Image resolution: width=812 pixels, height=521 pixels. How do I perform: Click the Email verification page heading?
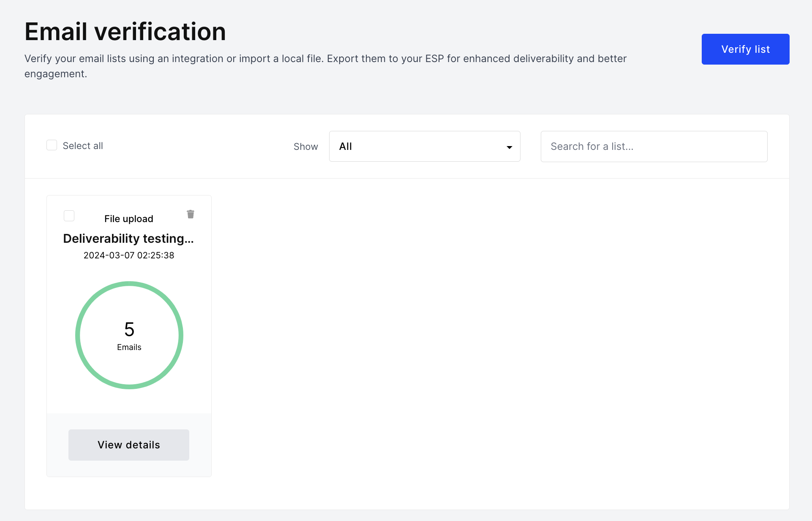point(125,32)
